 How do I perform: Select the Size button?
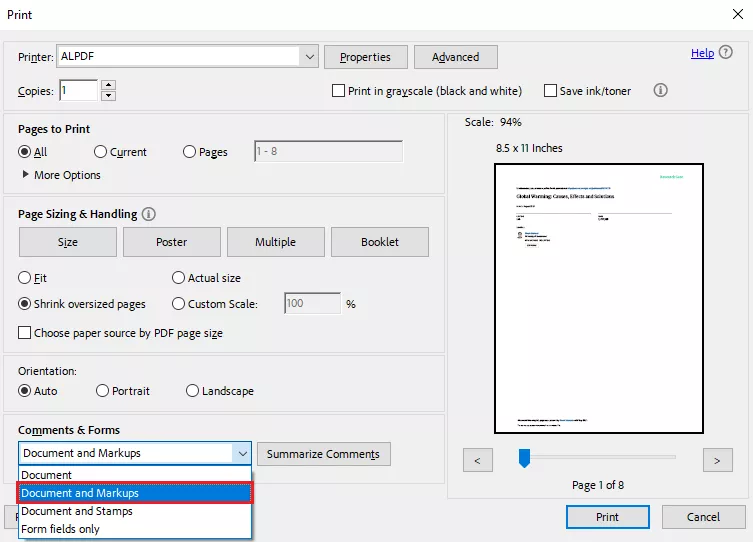[68, 242]
